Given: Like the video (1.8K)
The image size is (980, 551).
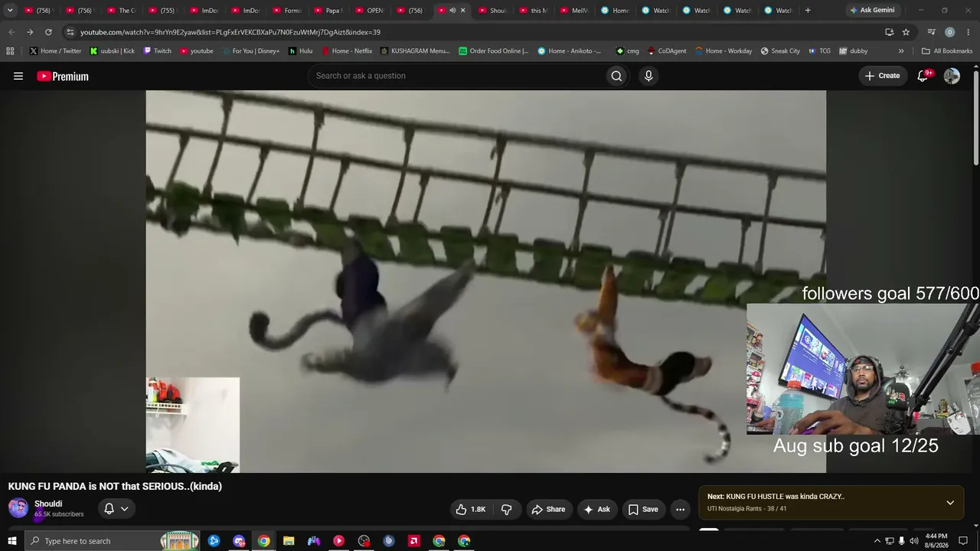Looking at the screenshot, I should click(x=471, y=509).
